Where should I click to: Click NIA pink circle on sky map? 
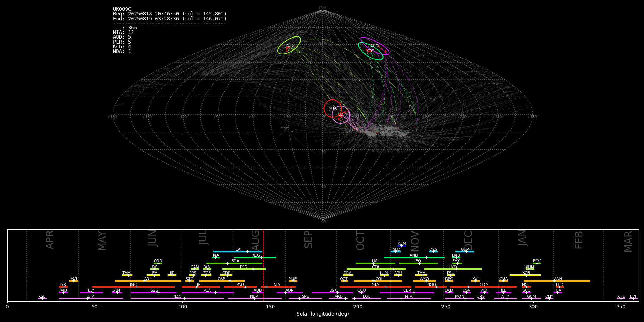[x=341, y=114]
